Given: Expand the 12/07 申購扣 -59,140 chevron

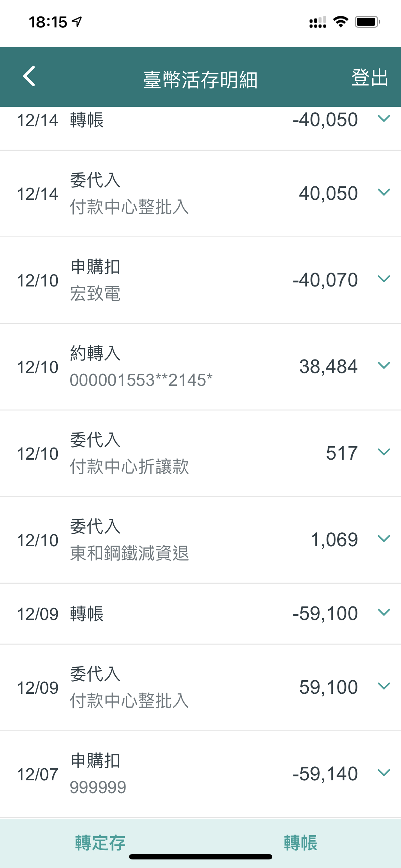Looking at the screenshot, I should tap(384, 773).
